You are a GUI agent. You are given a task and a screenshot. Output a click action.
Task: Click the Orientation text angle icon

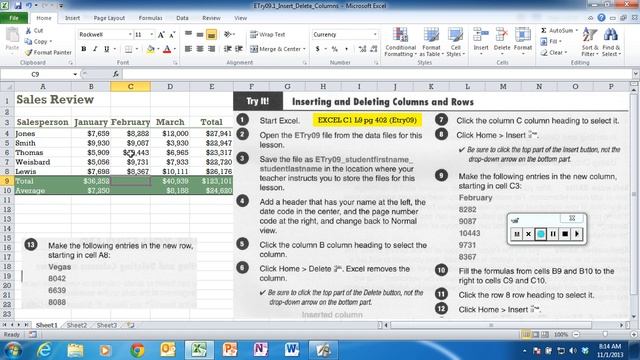pyautogui.click(x=228, y=35)
